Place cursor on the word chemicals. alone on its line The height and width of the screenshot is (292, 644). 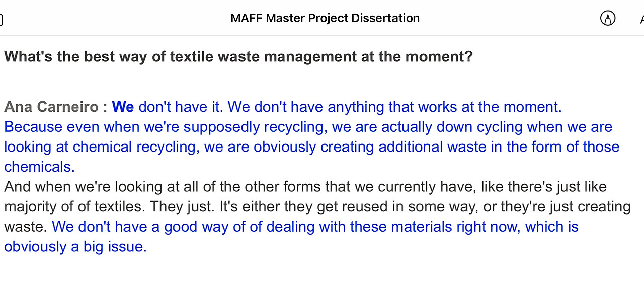click(x=39, y=167)
